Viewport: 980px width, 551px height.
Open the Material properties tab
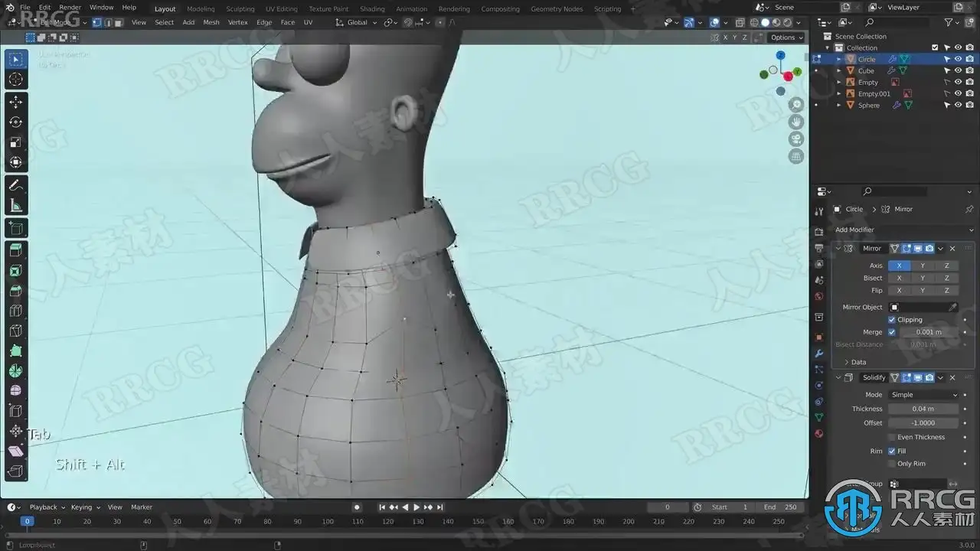click(819, 433)
